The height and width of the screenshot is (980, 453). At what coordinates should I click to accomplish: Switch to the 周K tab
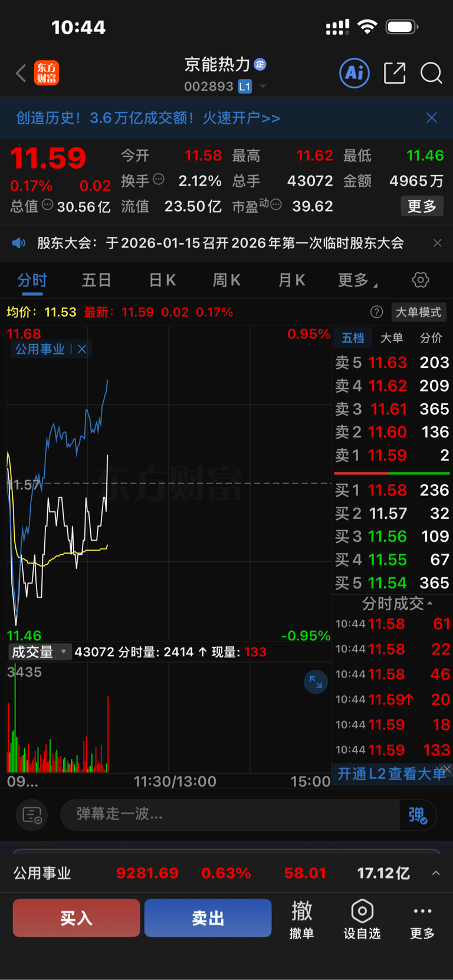pyautogui.click(x=226, y=280)
